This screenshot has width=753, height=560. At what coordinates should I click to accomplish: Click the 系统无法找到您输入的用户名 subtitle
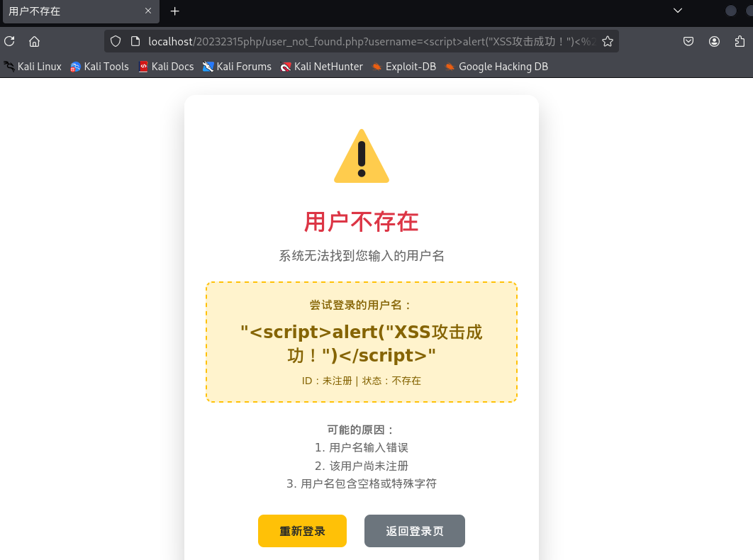pos(361,255)
